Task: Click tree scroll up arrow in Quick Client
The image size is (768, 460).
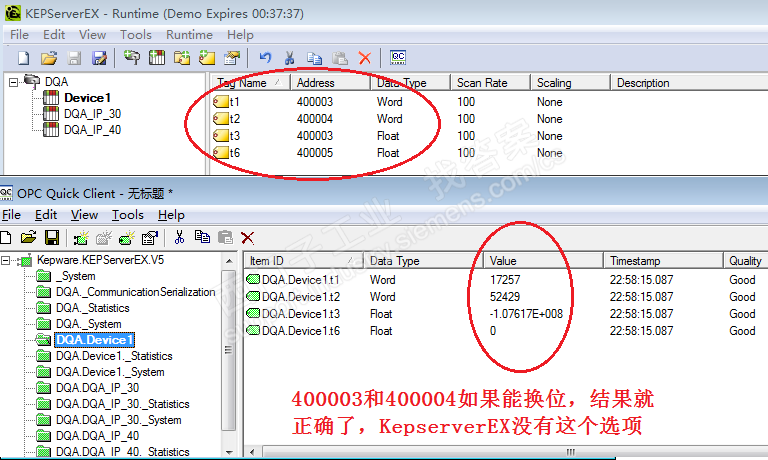Action: point(229,261)
